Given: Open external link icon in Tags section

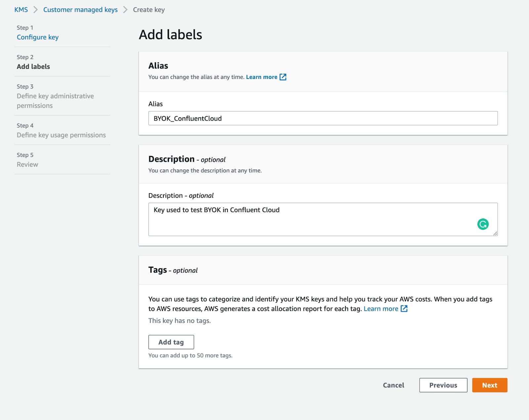Looking at the screenshot, I should click(404, 309).
